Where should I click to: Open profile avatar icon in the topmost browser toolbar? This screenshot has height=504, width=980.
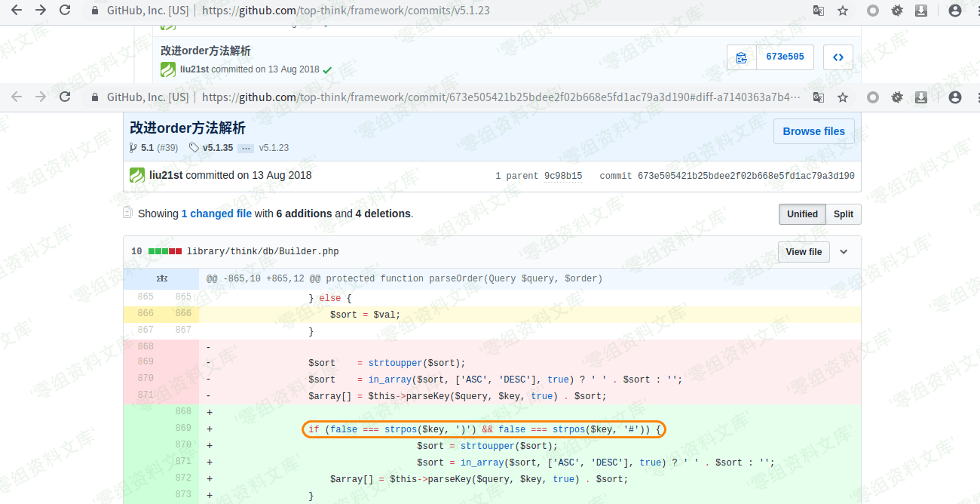tap(955, 11)
